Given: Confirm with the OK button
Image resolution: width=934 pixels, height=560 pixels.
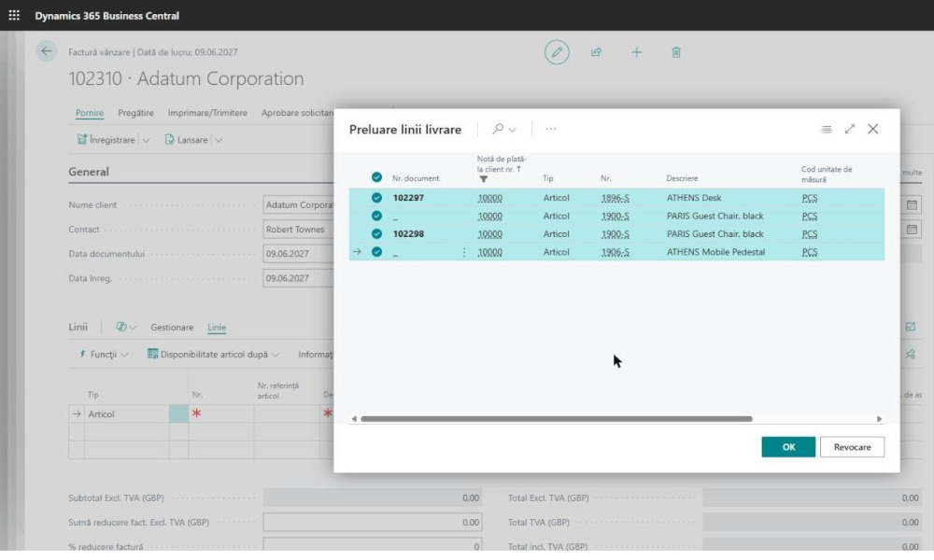Looking at the screenshot, I should 788,447.
